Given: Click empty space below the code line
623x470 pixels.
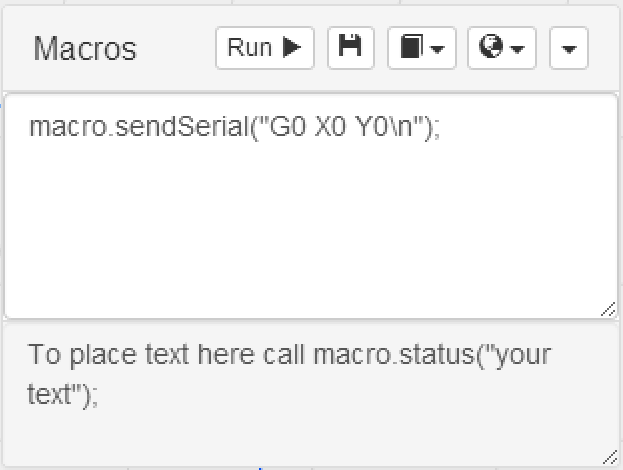Looking at the screenshot, I should pyautogui.click(x=310, y=230).
